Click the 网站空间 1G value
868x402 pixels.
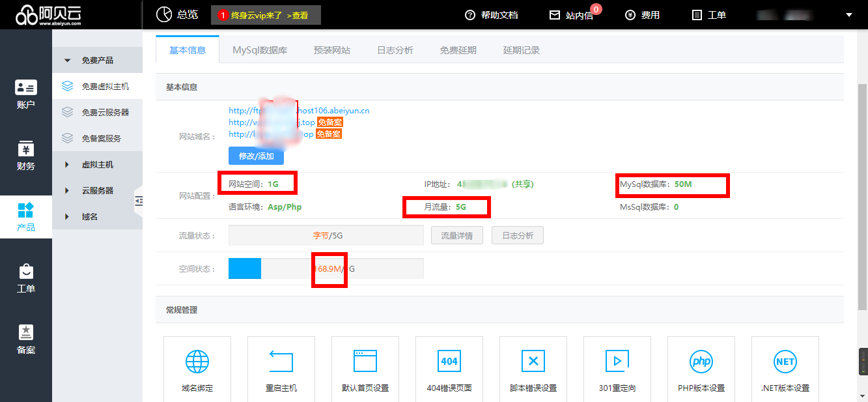tap(273, 184)
